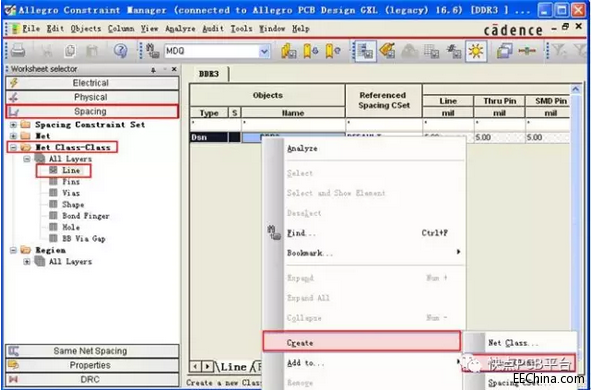Image resolution: width=591 pixels, height=392 pixels.
Task: Expand All Layers under Region
Action: click(x=27, y=261)
